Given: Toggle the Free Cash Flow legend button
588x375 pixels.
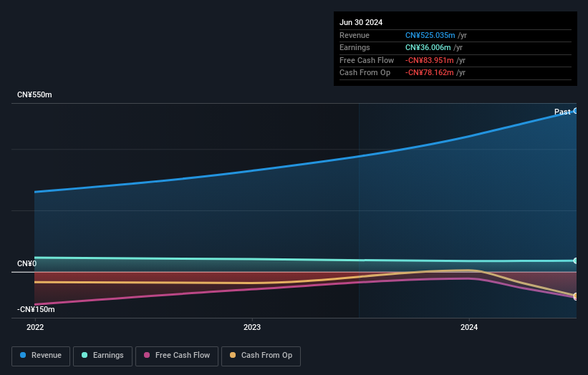Looking at the screenshot, I should coord(177,356).
